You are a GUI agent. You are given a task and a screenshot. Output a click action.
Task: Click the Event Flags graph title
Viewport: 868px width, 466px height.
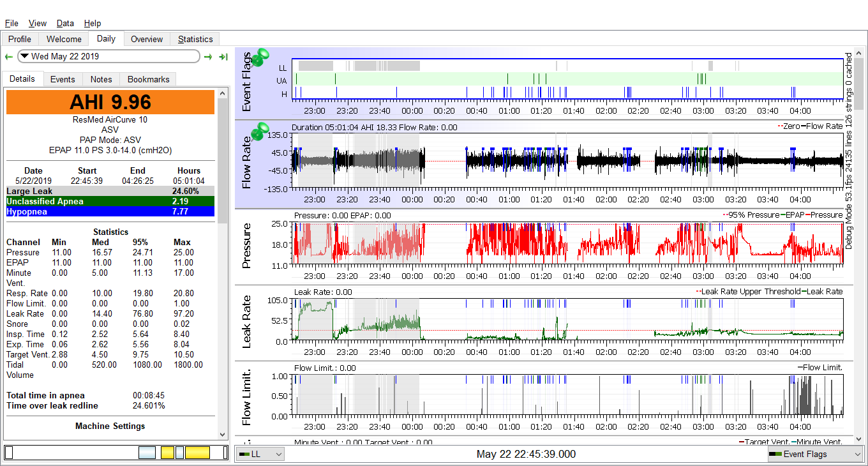coord(246,82)
